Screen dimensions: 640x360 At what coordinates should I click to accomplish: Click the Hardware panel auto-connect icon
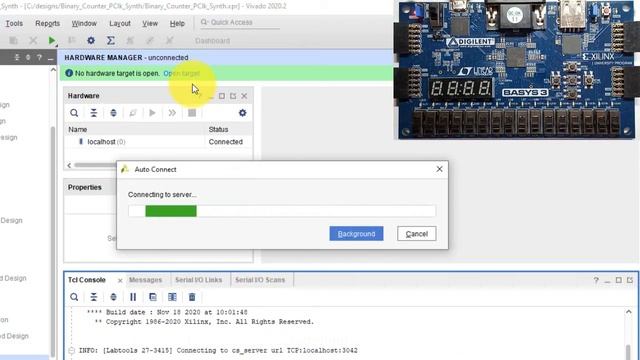(133, 113)
